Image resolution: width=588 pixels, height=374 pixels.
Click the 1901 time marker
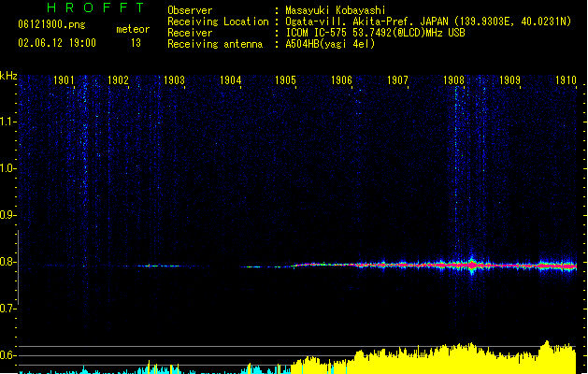pos(64,80)
